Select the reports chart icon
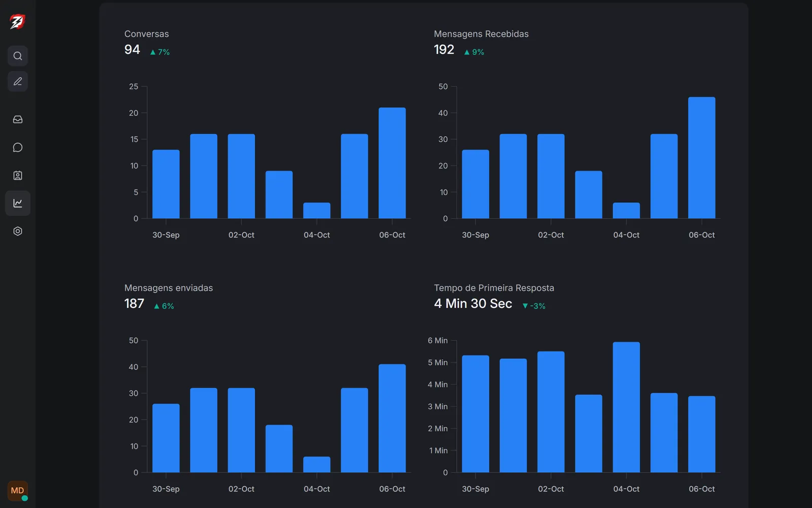 tap(18, 203)
